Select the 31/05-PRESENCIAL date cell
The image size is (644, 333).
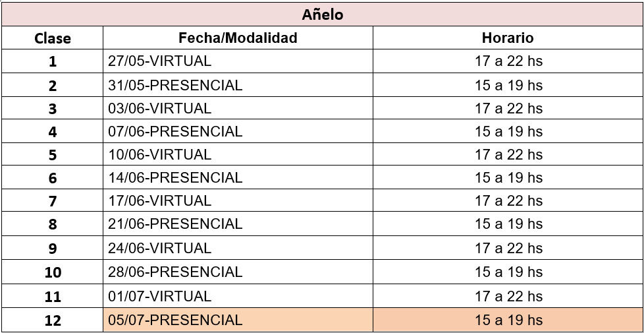(x=238, y=85)
